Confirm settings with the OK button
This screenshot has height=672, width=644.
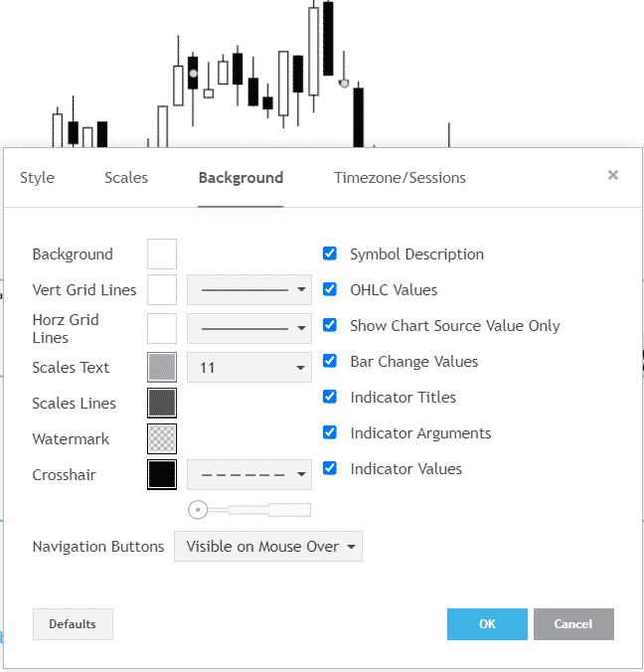pyautogui.click(x=487, y=624)
